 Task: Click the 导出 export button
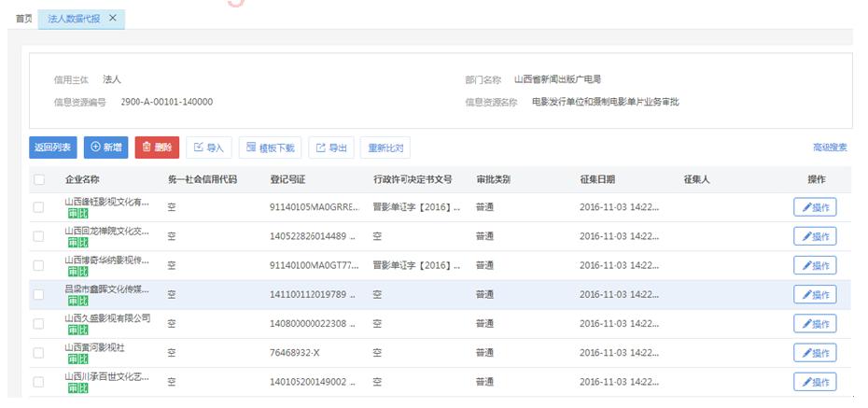[331, 148]
